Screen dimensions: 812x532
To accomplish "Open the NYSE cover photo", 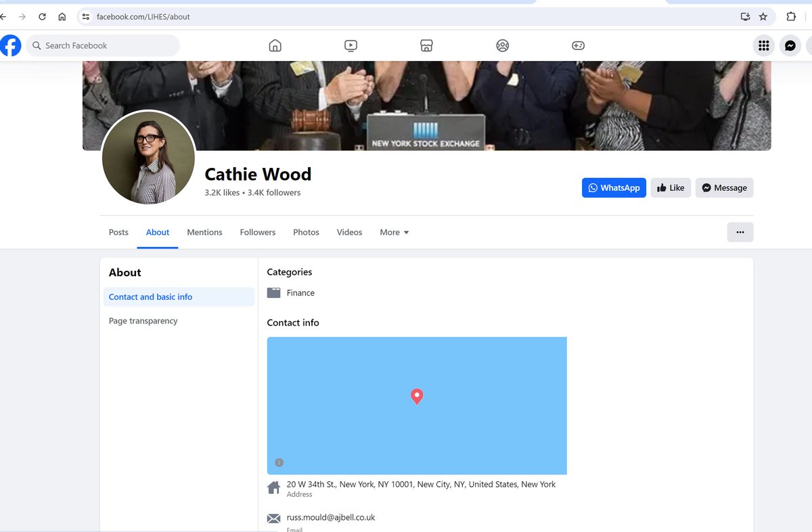I will [426, 106].
